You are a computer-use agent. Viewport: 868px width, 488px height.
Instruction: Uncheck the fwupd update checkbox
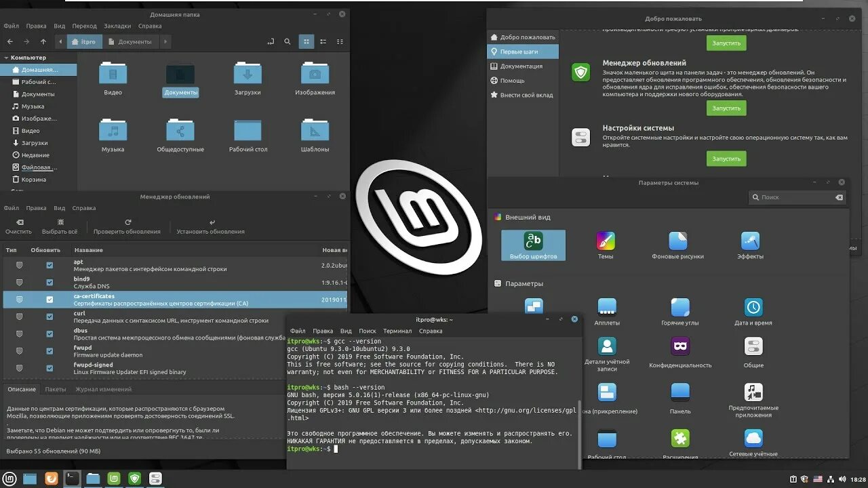[50, 351]
